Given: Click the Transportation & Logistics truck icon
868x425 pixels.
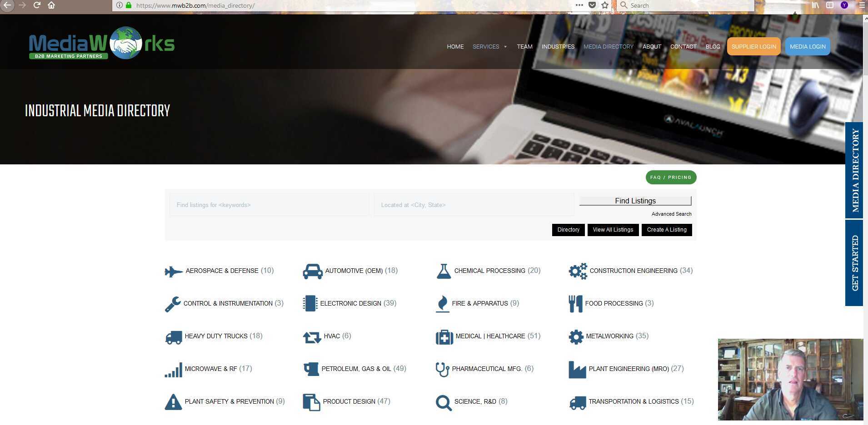Looking at the screenshot, I should (x=578, y=403).
